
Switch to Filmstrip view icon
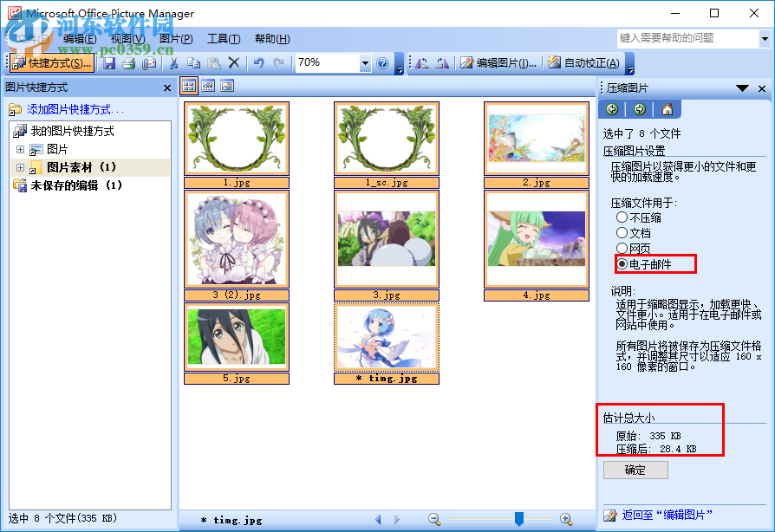point(208,86)
